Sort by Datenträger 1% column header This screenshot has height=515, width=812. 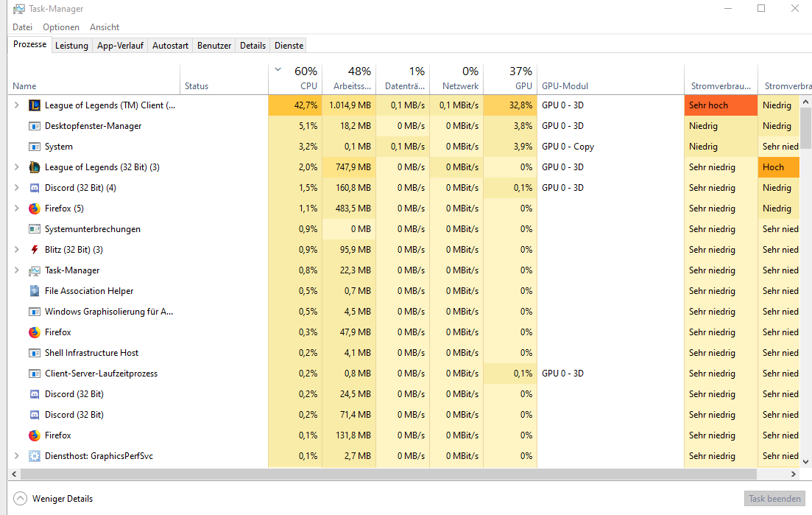click(x=403, y=80)
